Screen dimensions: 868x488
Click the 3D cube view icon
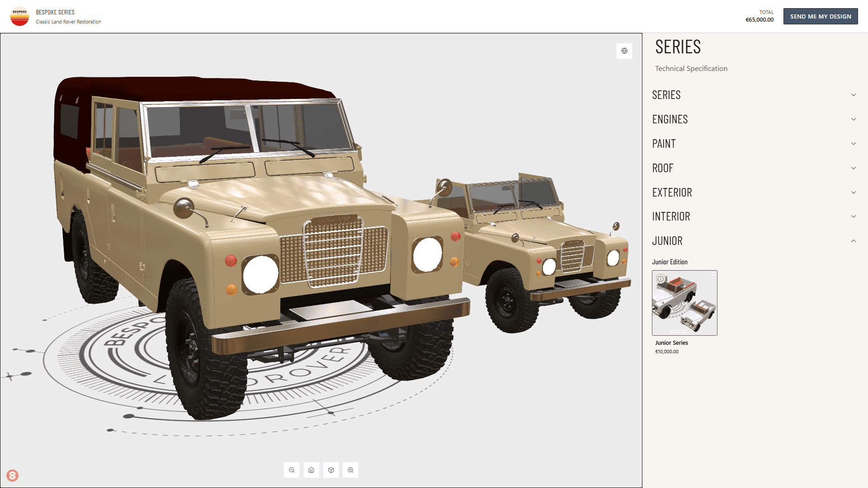[x=331, y=470]
